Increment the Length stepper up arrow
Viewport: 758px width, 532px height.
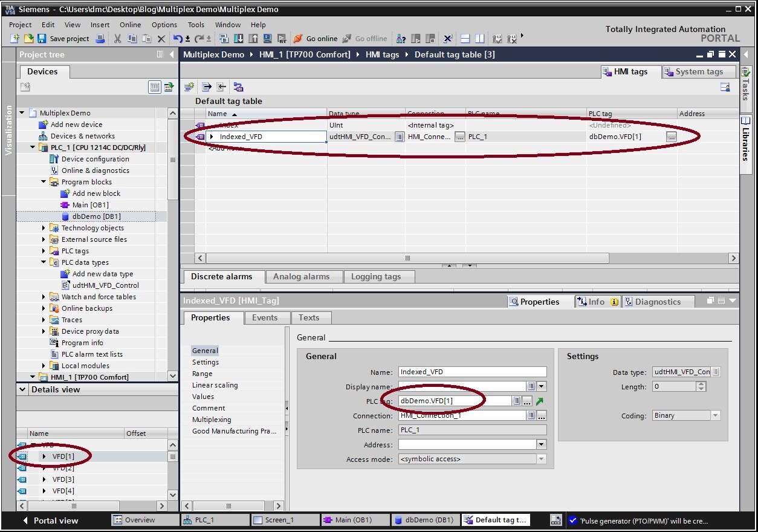tap(701, 384)
